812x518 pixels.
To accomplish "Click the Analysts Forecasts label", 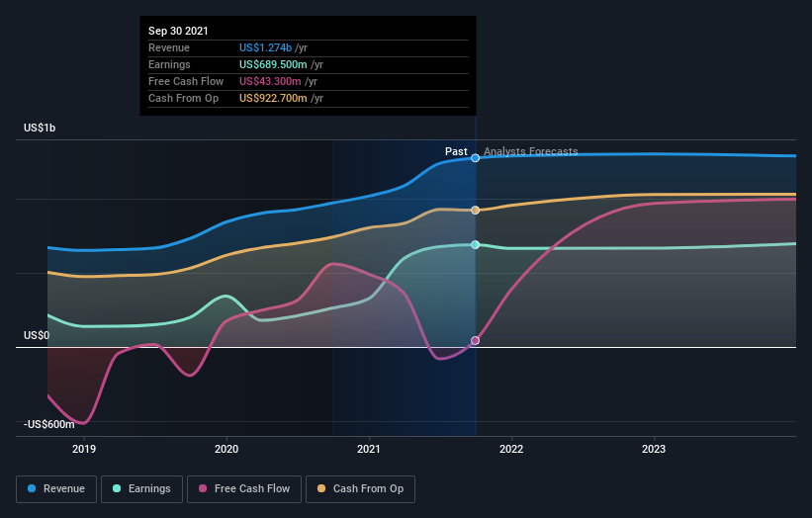I will tap(531, 151).
